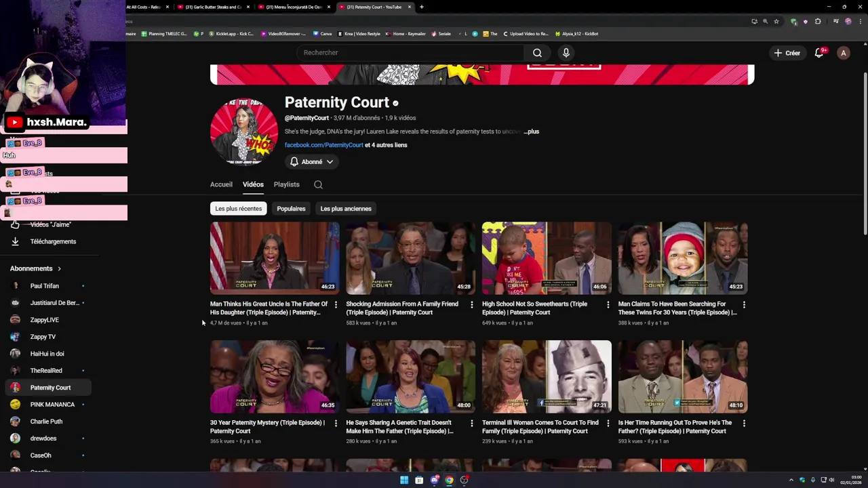868x488 pixels.
Task: Focus the Rechercher search field
Action: click(410, 53)
